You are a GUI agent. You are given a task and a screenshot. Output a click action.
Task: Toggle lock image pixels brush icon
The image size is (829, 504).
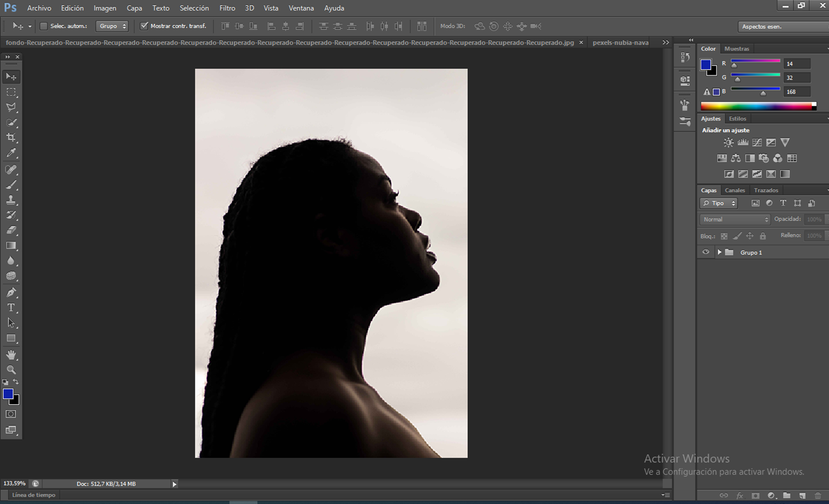(737, 236)
